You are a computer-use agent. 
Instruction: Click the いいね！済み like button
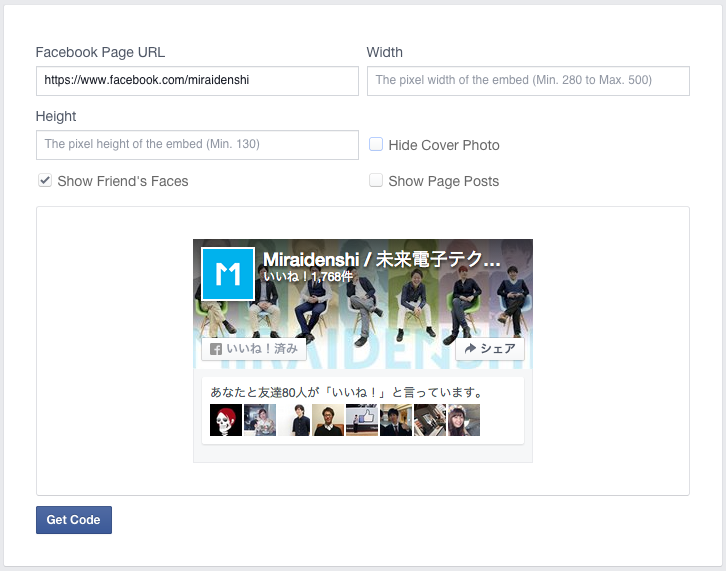coord(254,349)
